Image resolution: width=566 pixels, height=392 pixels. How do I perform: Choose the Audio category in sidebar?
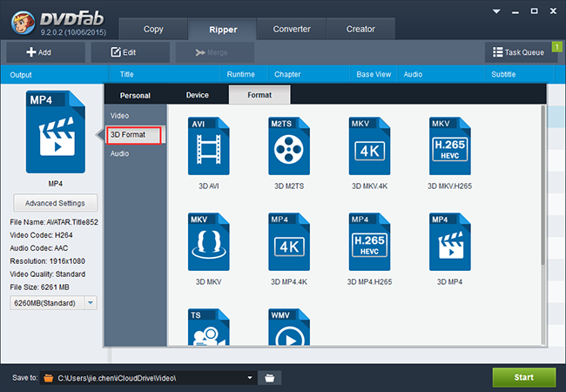point(135,153)
